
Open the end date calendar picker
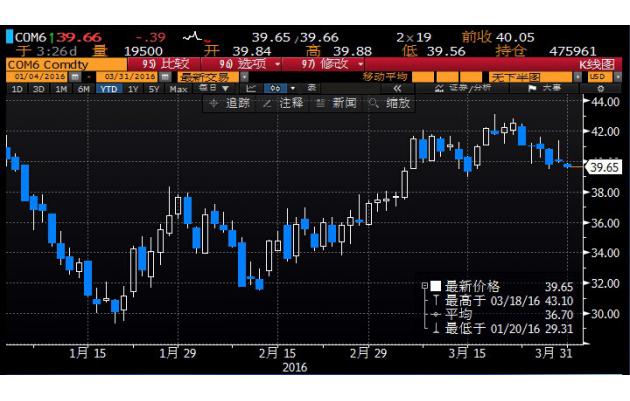pyautogui.click(x=167, y=77)
